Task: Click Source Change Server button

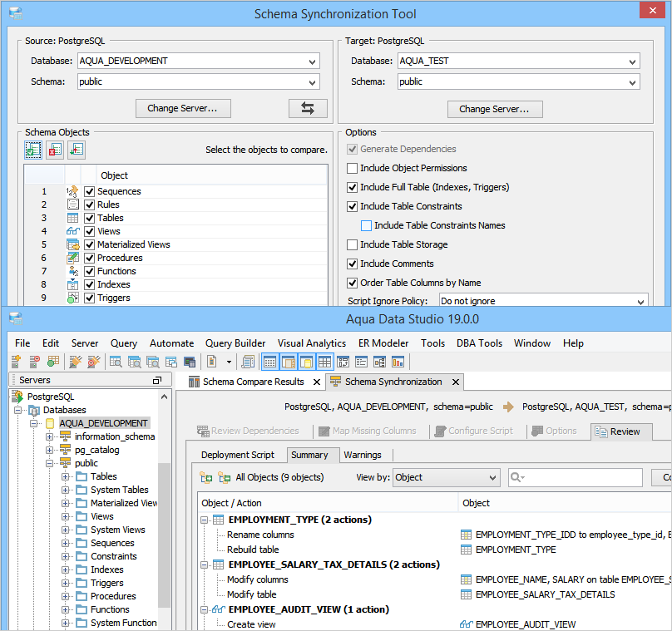Action: coord(183,108)
